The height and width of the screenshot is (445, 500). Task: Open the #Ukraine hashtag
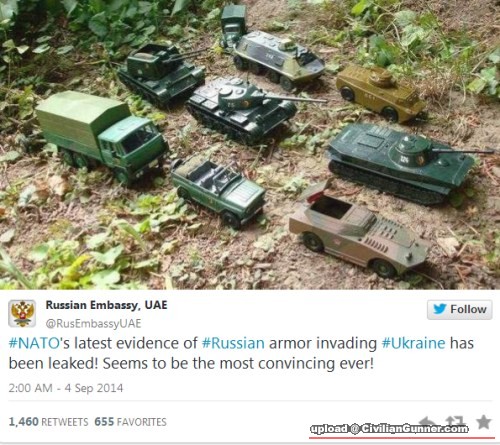pos(413,343)
